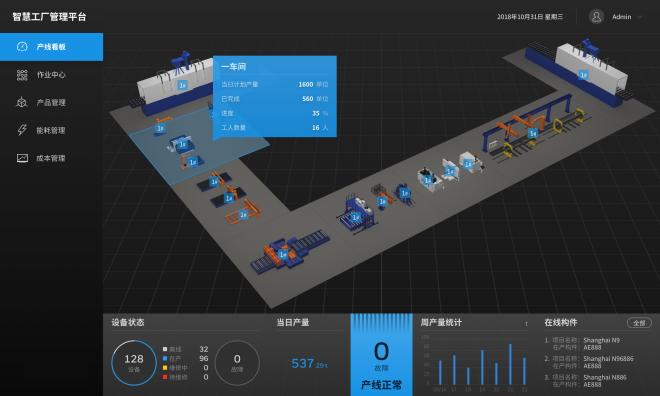Open the Shanghai N96886 project entry

pos(589,362)
